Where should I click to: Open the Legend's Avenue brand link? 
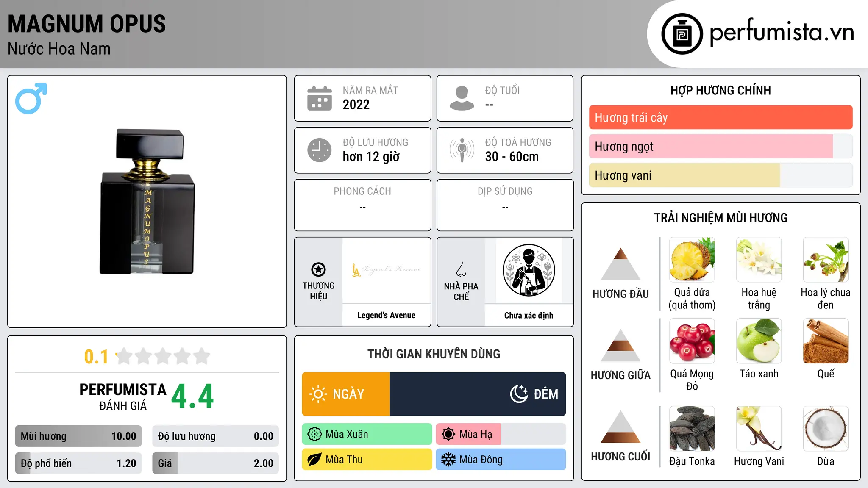[x=386, y=315]
